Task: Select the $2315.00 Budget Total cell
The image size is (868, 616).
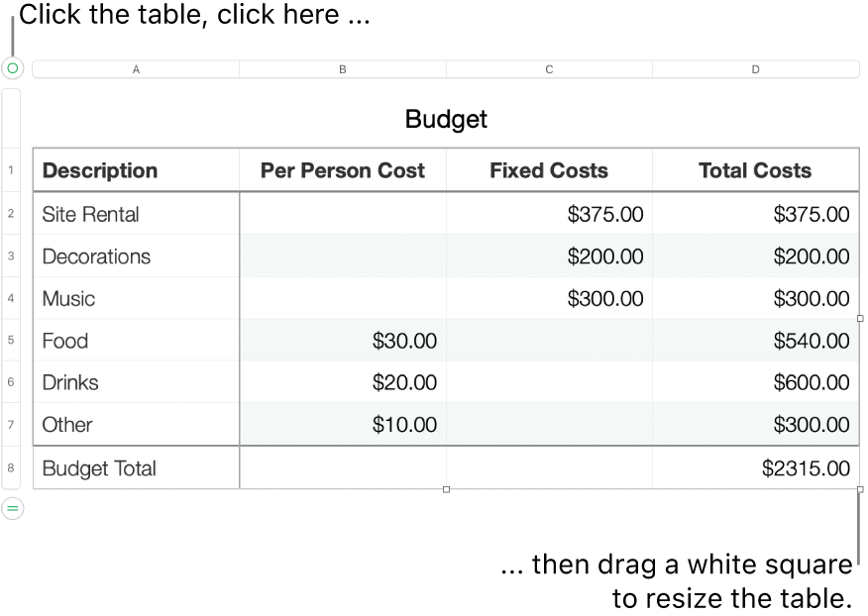Action: click(x=755, y=468)
